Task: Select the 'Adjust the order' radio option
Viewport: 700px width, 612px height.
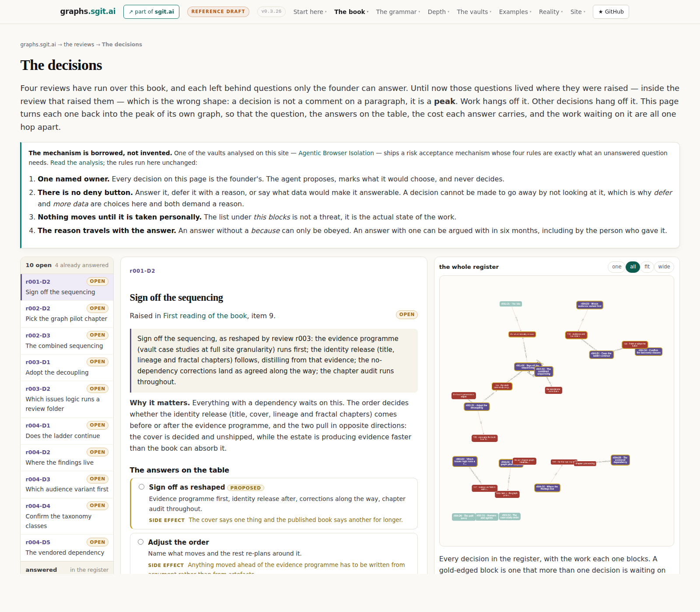Action: (141, 542)
